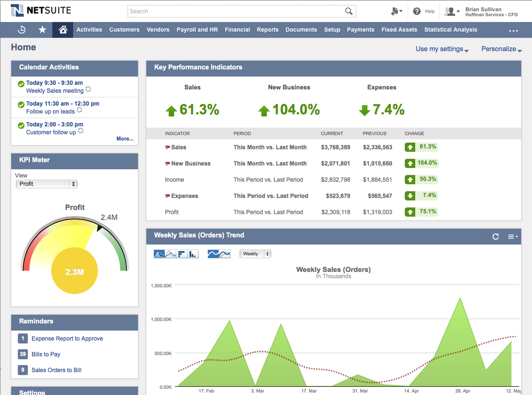This screenshot has width=532, height=395.
Task: Refresh the Weekly Sales meeting activity
Action: [x=88, y=89]
